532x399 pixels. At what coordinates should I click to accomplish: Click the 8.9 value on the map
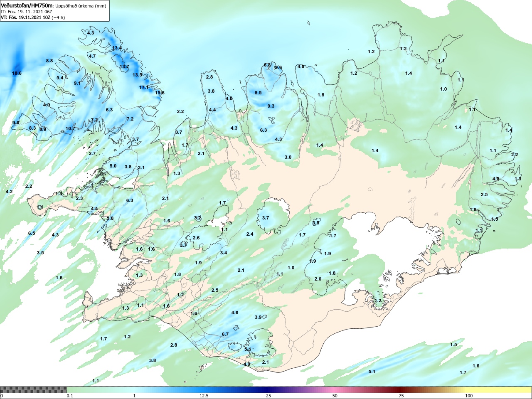pos(43,129)
